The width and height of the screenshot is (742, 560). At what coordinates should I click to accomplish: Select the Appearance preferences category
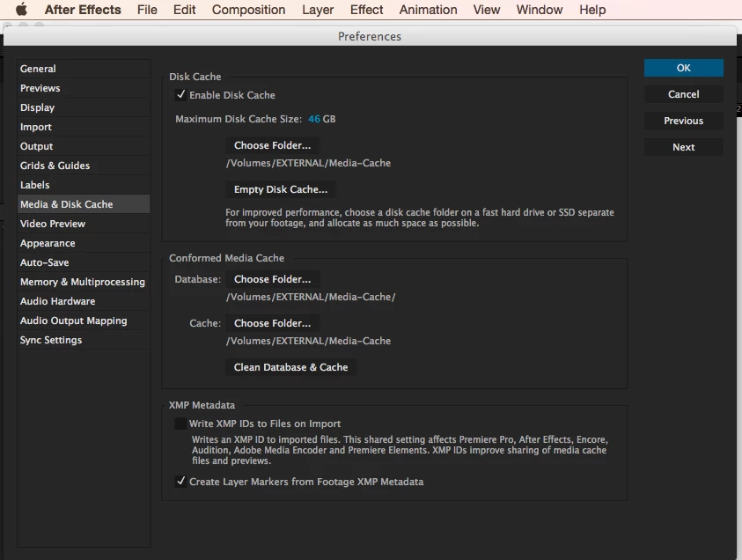(x=84, y=243)
